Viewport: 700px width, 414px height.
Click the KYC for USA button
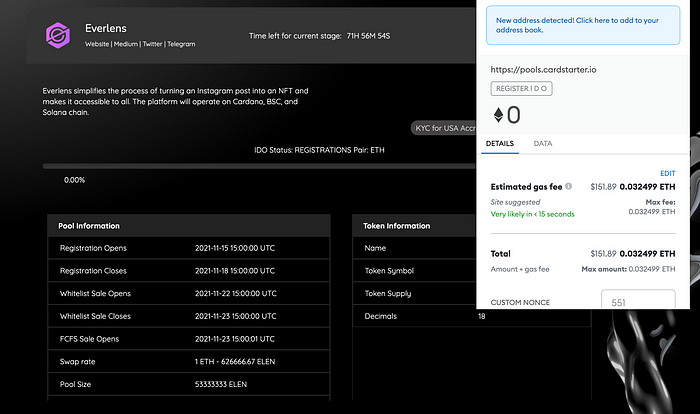click(444, 128)
